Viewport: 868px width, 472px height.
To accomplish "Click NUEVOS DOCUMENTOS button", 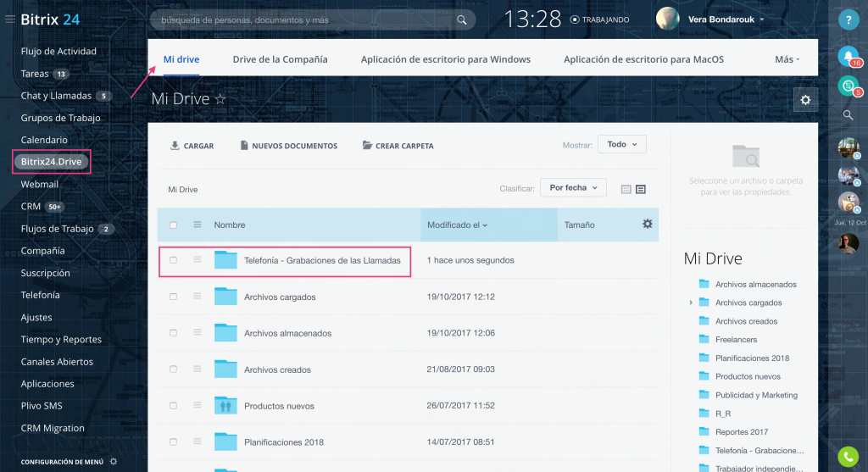I will [x=288, y=146].
